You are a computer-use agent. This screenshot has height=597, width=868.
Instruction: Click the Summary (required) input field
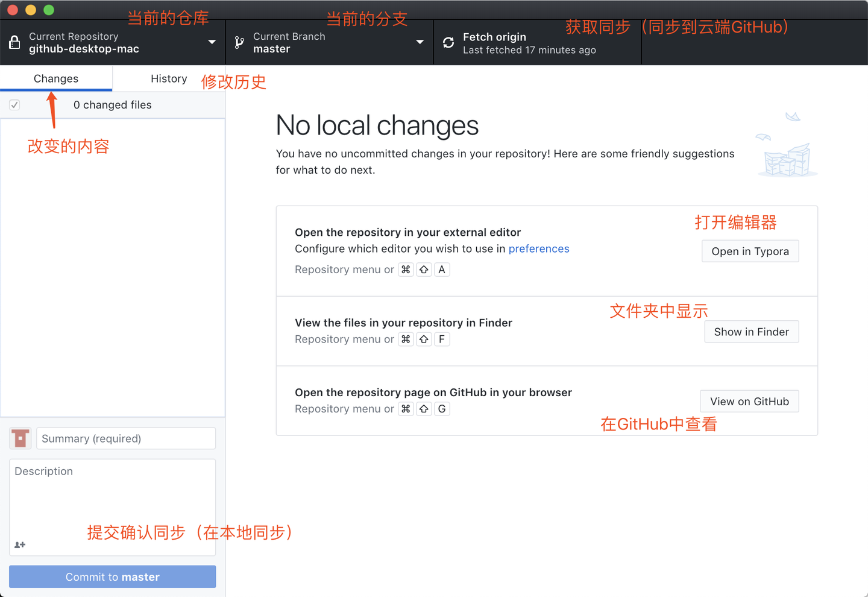pyautogui.click(x=125, y=438)
